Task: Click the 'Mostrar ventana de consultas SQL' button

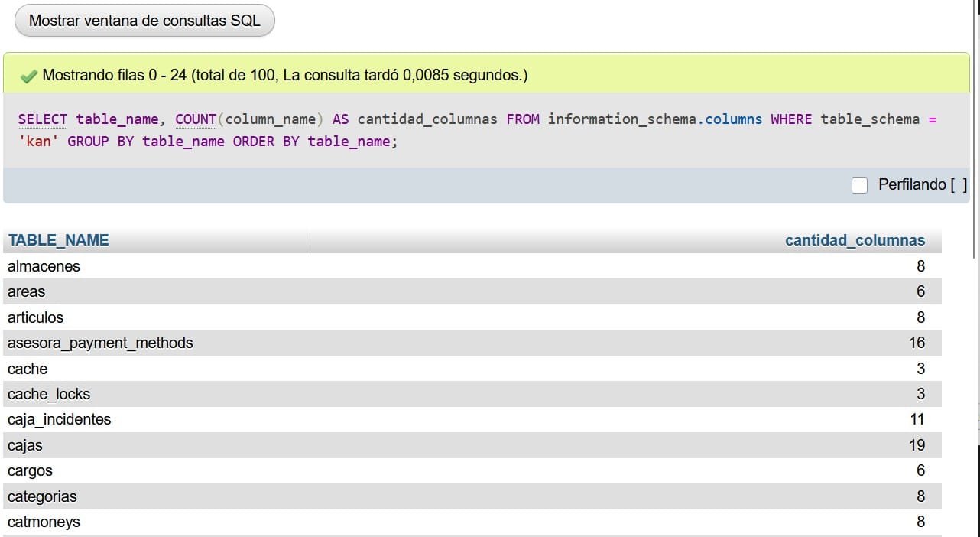Action: point(144,20)
